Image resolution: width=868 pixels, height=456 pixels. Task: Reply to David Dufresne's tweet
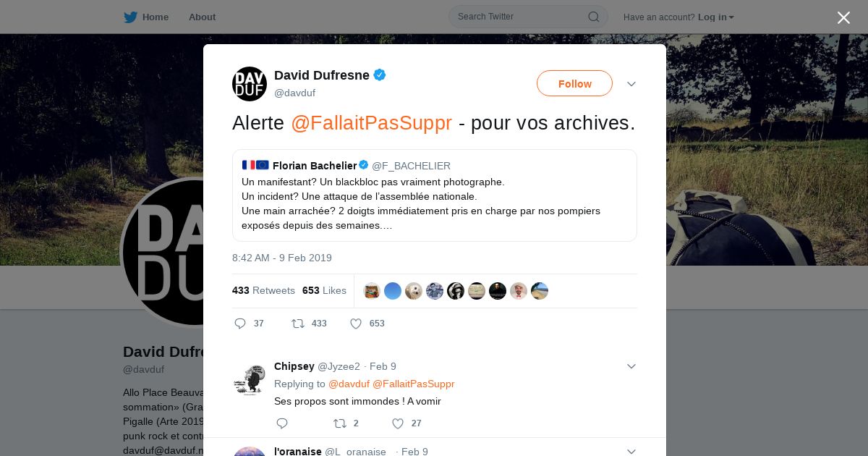coord(240,324)
